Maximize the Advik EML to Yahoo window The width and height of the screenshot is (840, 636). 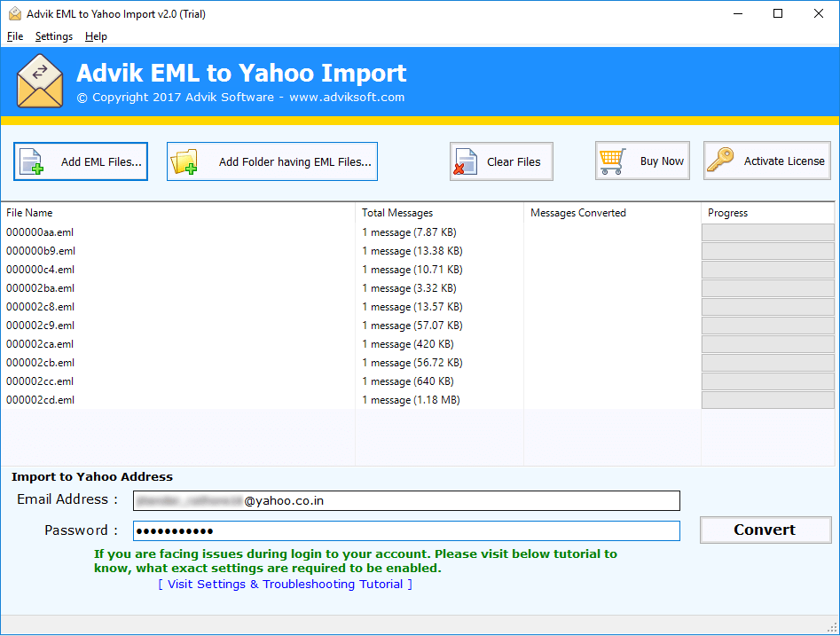(778, 13)
